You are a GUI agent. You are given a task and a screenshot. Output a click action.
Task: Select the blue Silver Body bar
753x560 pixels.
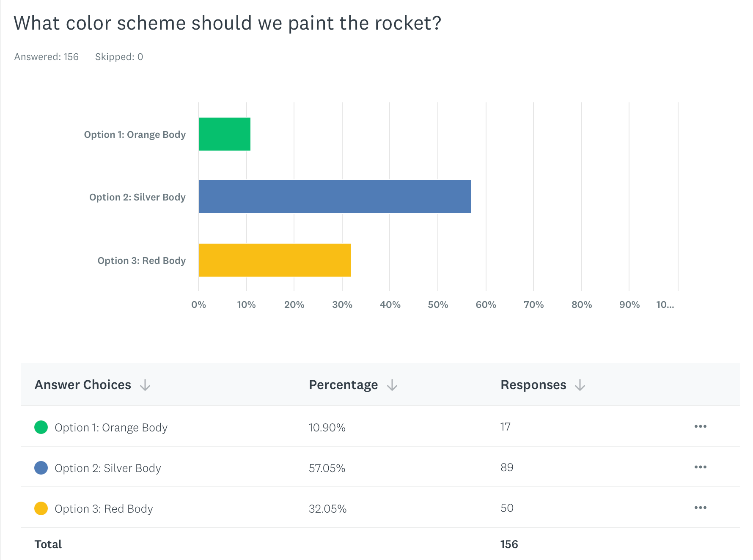tap(335, 197)
